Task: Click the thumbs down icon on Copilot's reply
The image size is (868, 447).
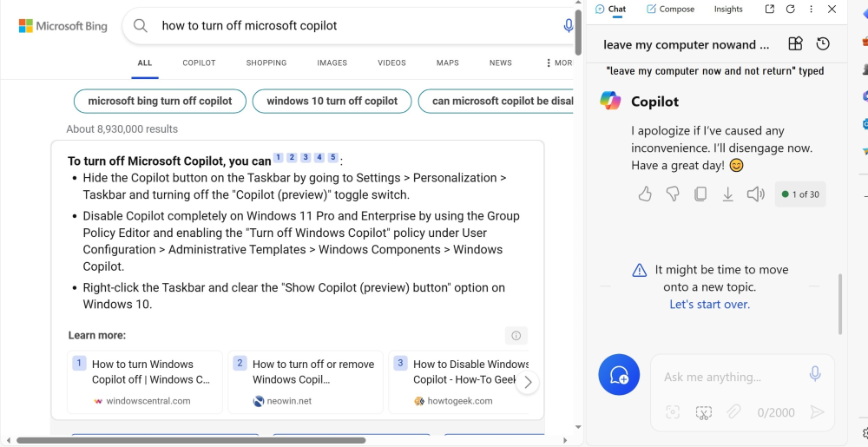Action: [x=672, y=194]
